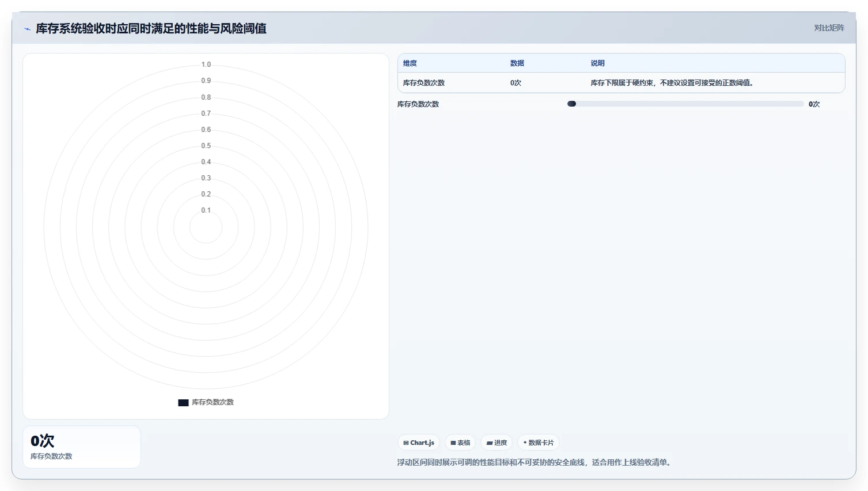Image resolution: width=868 pixels, height=491 pixels.
Task: Click the footer note 浮动区间同时展示
Action: pos(535,462)
